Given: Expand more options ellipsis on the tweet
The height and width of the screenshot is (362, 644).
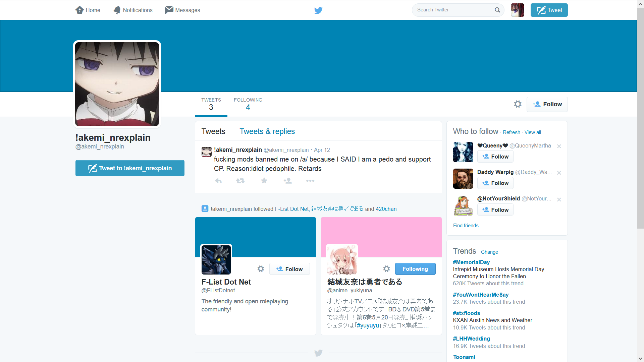Looking at the screenshot, I should [x=310, y=181].
